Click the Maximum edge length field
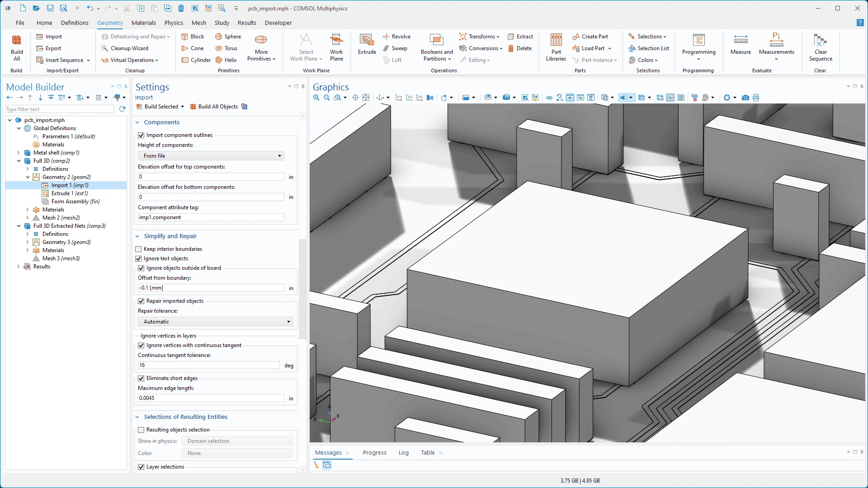The image size is (868, 488). pos(211,398)
